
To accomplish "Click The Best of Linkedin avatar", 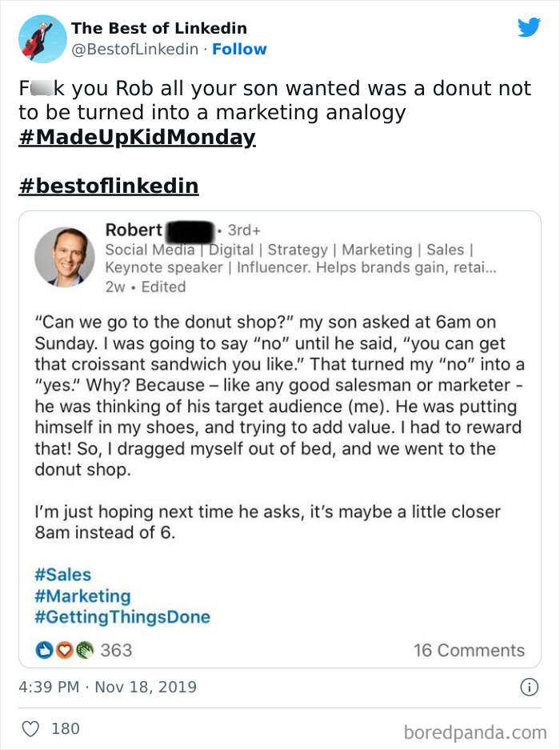I will click(x=42, y=38).
